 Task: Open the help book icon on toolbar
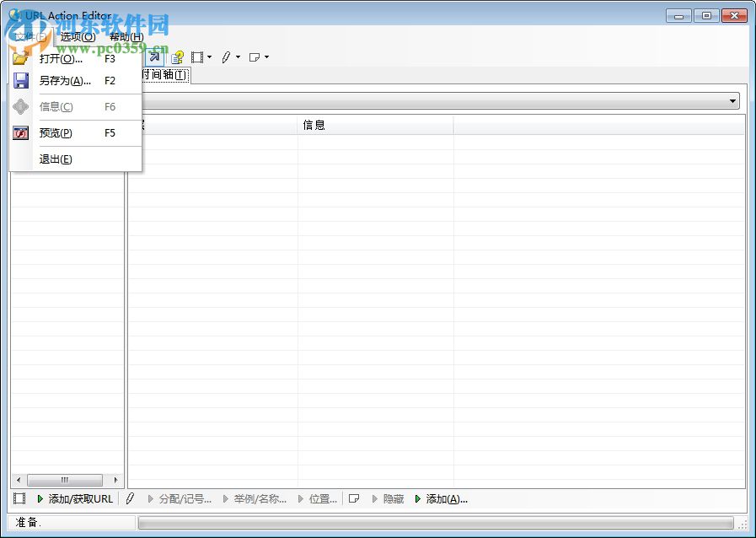(176, 57)
